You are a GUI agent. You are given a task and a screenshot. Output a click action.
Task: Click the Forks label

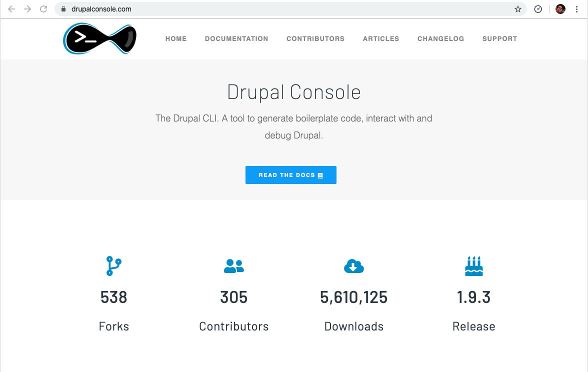click(x=114, y=326)
